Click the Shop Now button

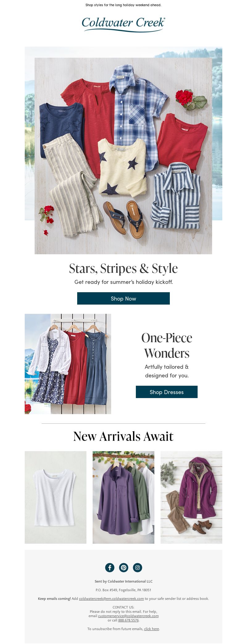(124, 298)
